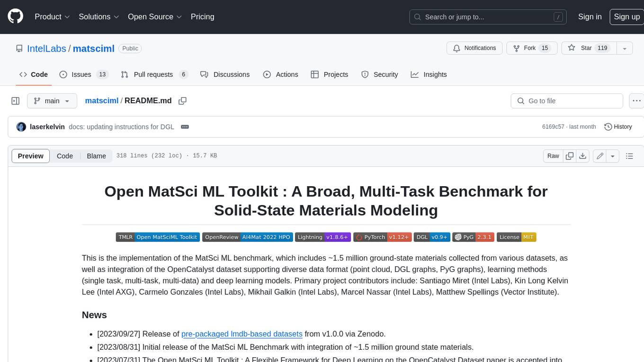
Task: Open the License MIT badge
Action: tap(516, 237)
